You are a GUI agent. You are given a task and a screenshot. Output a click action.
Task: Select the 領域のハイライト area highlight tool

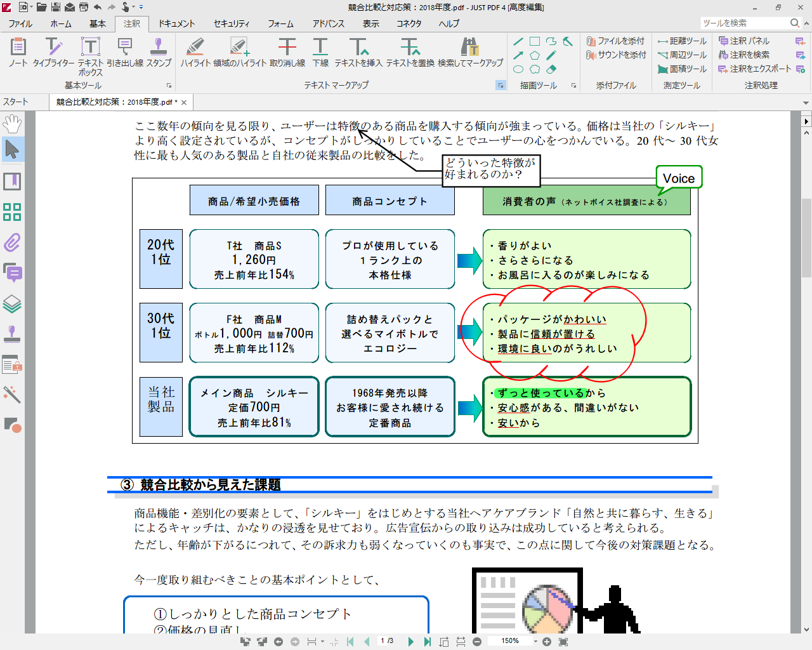pyautogui.click(x=240, y=51)
